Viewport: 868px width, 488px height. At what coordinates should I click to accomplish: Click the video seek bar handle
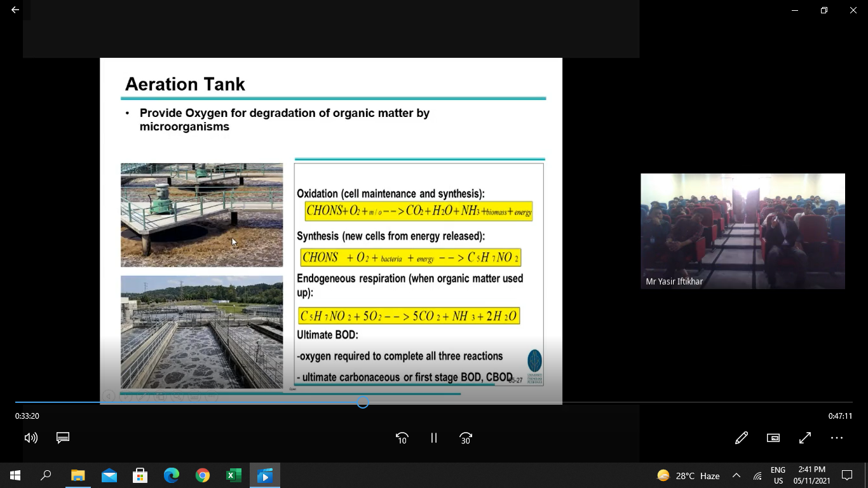pos(363,402)
